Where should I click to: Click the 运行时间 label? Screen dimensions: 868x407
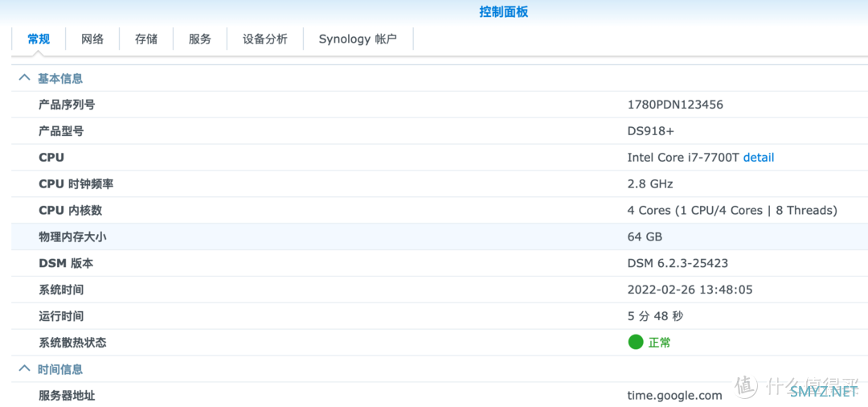click(x=61, y=316)
